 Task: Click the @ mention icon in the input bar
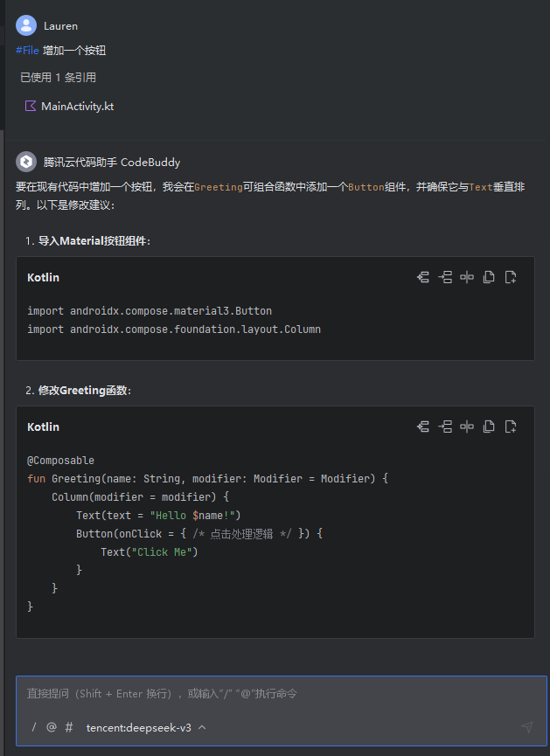51,727
